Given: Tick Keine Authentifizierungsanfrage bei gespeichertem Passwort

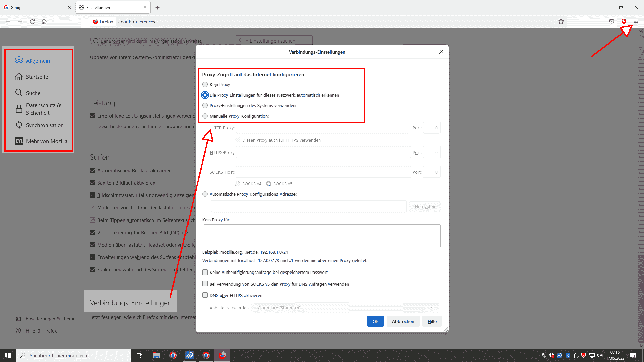Looking at the screenshot, I should (x=205, y=272).
